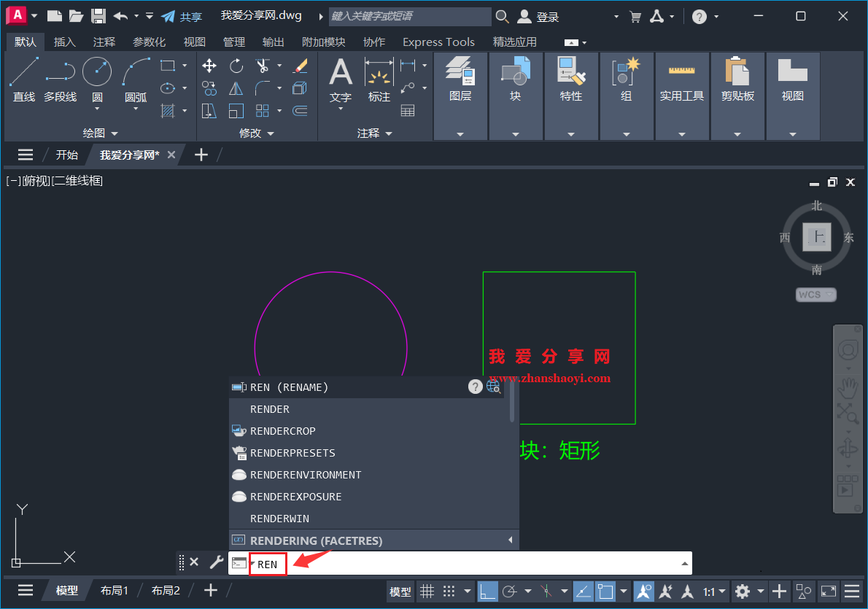Viewport: 868px width, 609px height.
Task: Click the command line customize wrench icon
Action: click(217, 562)
